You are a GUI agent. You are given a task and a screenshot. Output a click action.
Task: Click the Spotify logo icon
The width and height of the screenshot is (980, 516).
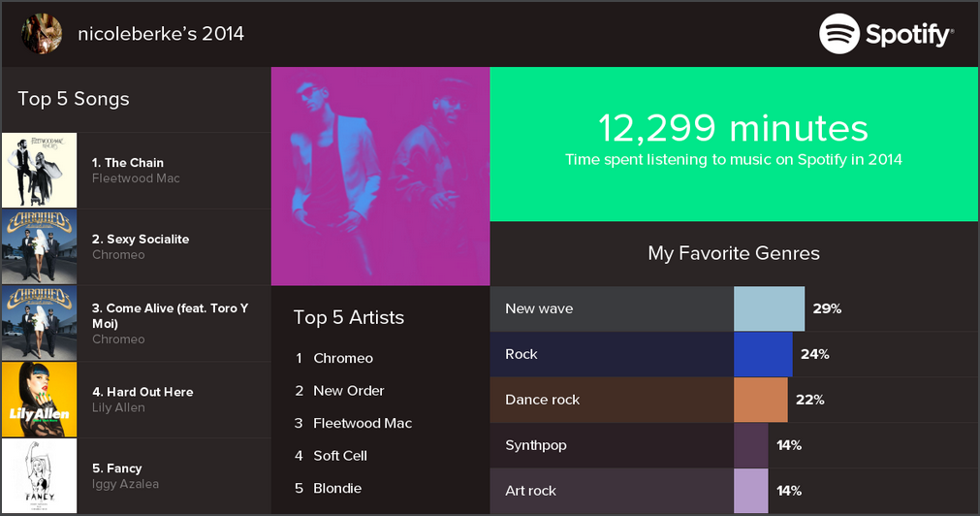click(x=839, y=34)
